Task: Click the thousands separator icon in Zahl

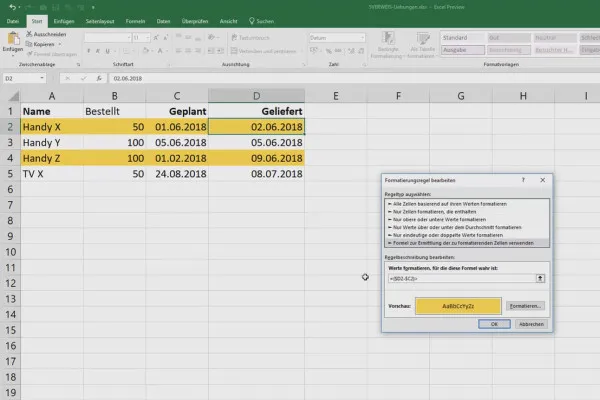Action: point(338,51)
